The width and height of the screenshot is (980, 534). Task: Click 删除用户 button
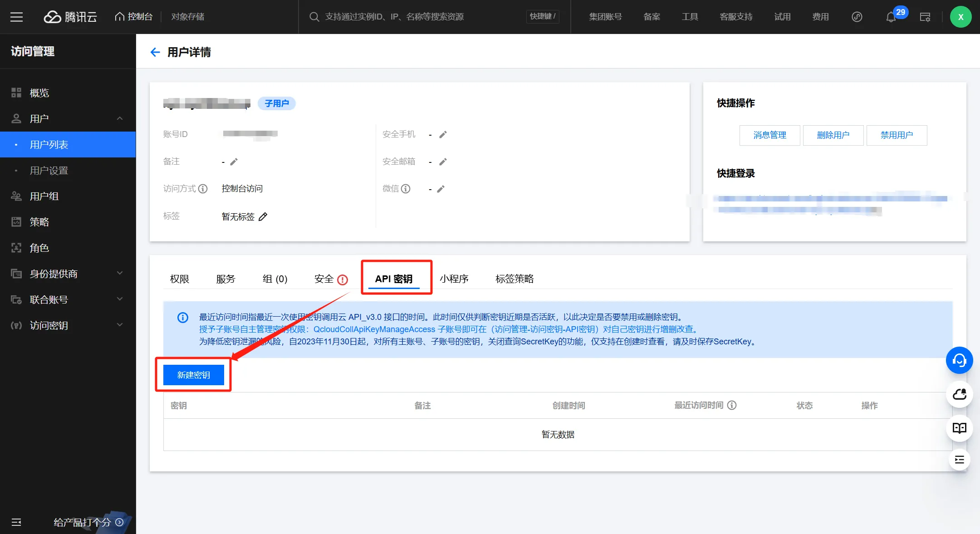click(x=833, y=135)
